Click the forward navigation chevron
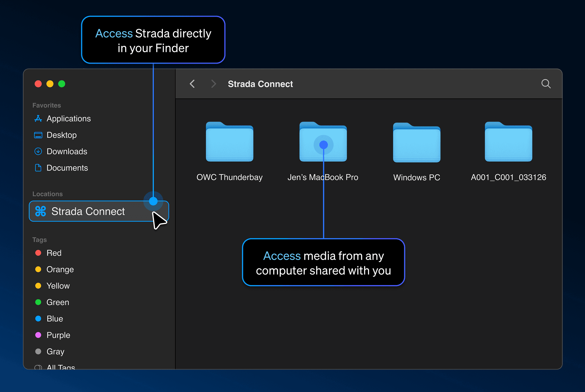This screenshot has height=392, width=585. 213,84
